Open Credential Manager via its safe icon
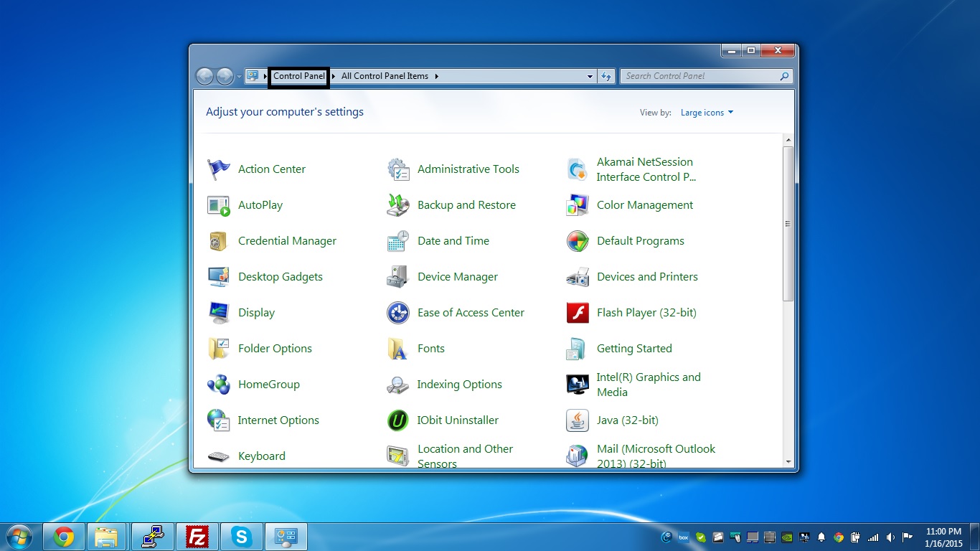Viewport: 980px width, 551px height. click(218, 241)
